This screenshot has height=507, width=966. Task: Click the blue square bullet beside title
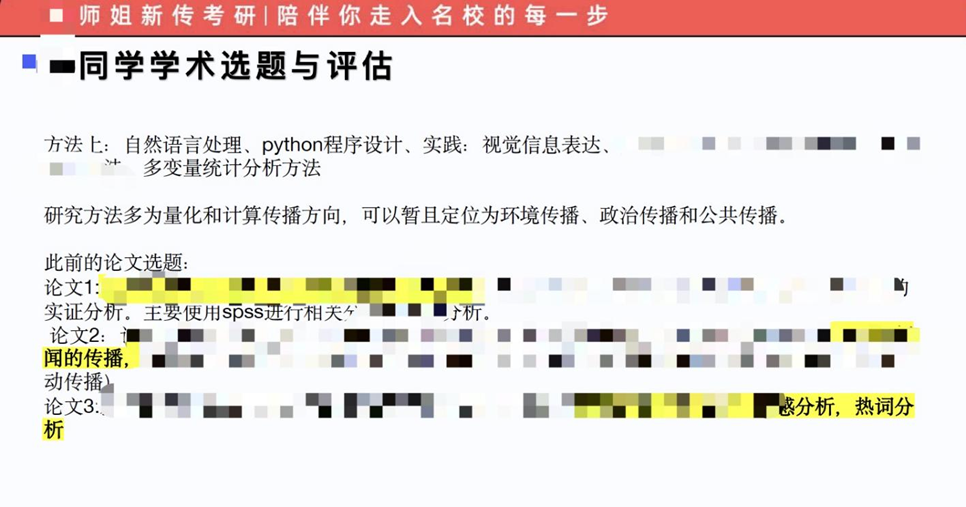[29, 62]
